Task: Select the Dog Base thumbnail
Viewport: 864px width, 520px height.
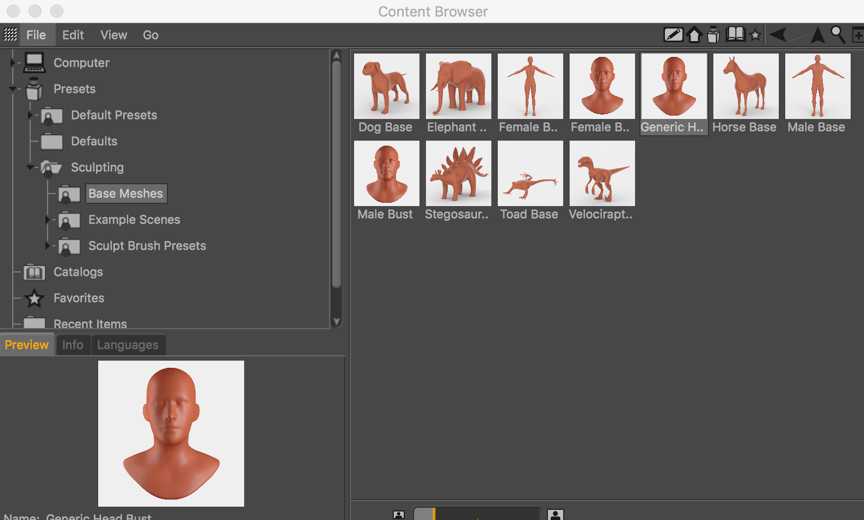Action: (386, 86)
